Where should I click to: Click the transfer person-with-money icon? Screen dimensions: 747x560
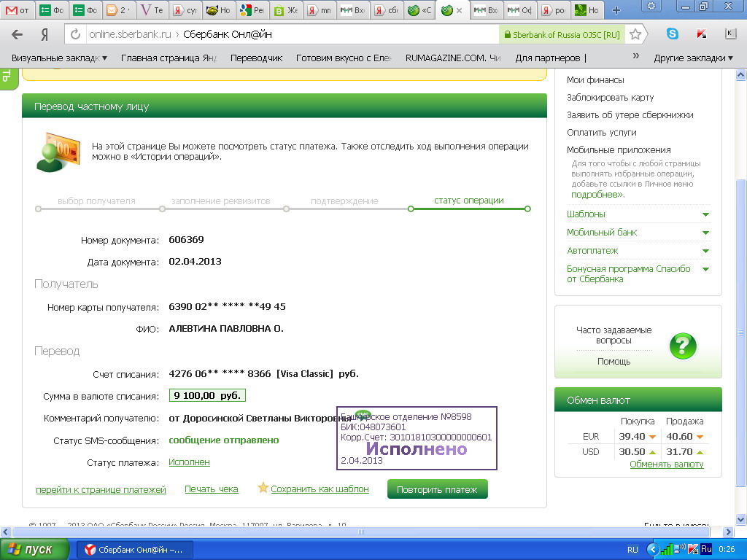(58, 152)
